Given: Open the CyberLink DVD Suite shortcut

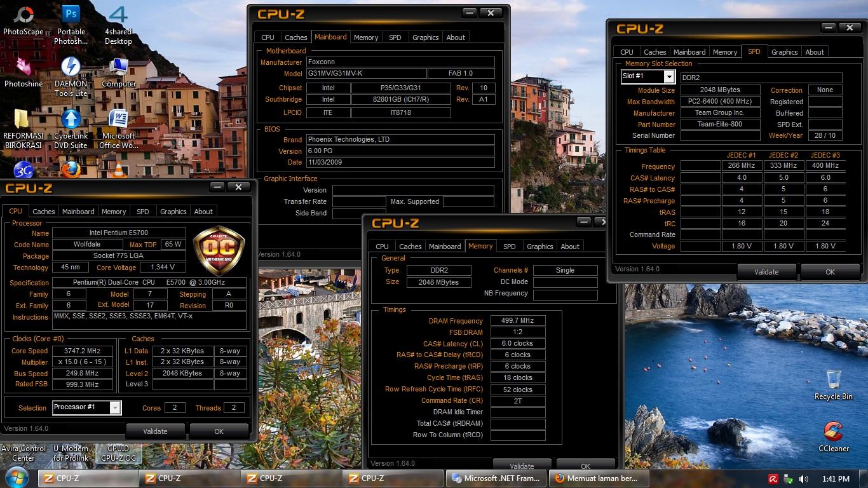Looking at the screenshot, I should 71,129.
